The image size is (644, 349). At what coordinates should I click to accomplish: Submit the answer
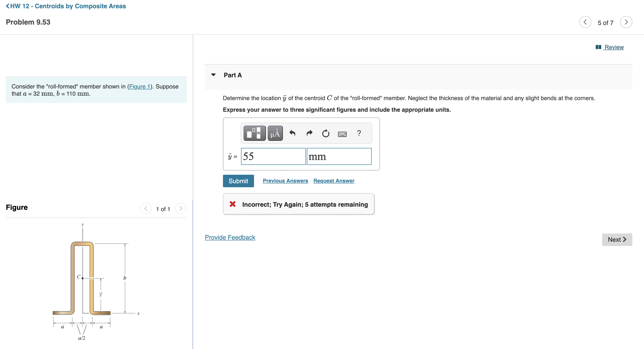[x=238, y=181]
